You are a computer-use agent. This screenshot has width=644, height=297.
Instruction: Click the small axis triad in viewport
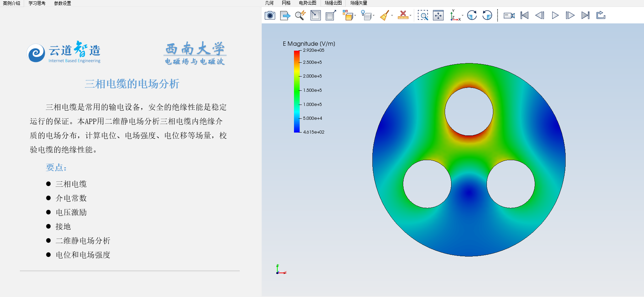point(281,269)
